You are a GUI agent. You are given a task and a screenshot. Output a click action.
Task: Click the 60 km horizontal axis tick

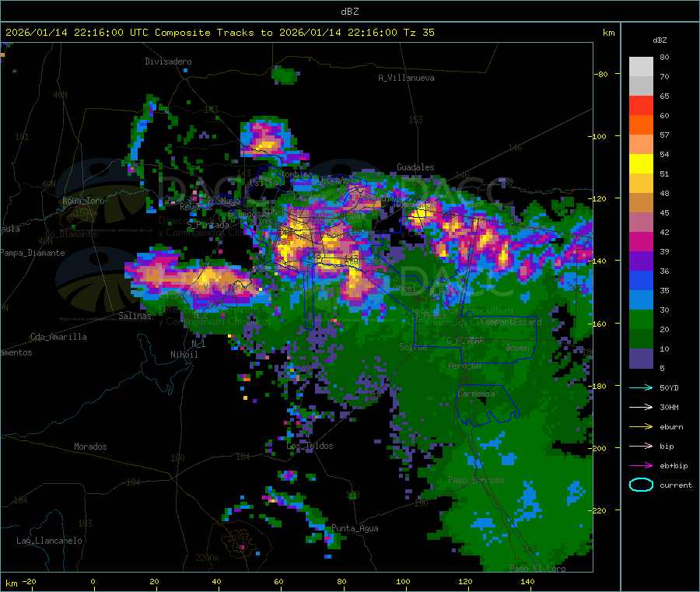coord(278,581)
